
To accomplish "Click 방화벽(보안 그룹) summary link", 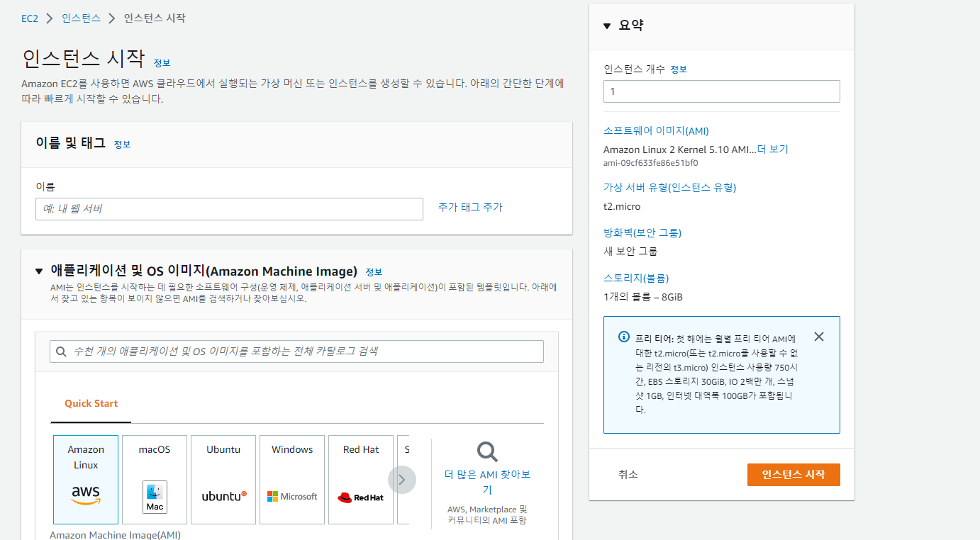I will pyautogui.click(x=642, y=233).
